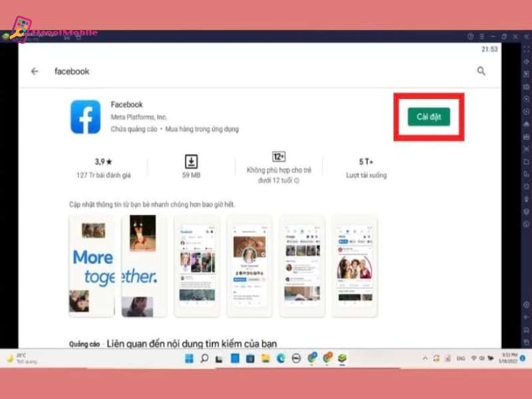Tap the 12+ content rating badge
The height and width of the screenshot is (399, 532).
click(279, 157)
